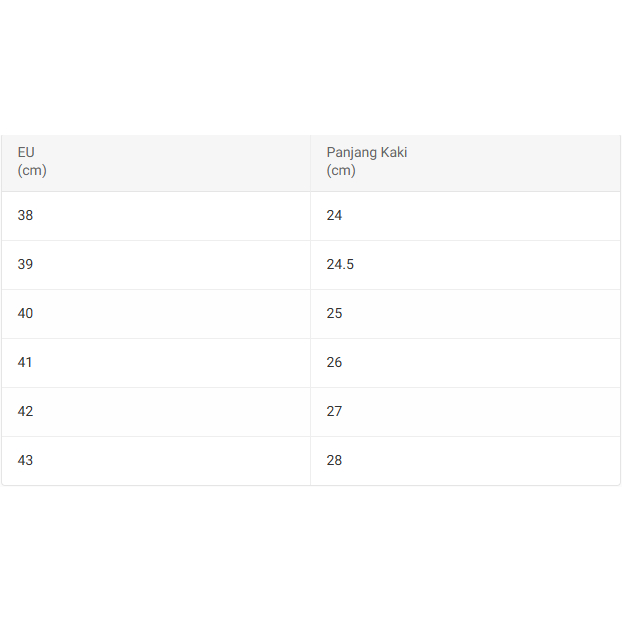622x622 pixels.
Task: Click the (cm) unit under EU
Action: [x=32, y=171]
